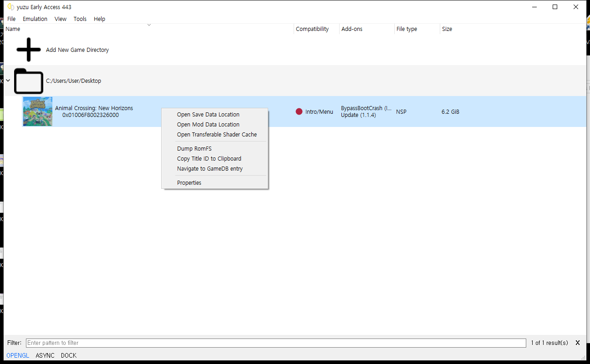Open the Help menu
The image size is (590, 364).
(99, 19)
